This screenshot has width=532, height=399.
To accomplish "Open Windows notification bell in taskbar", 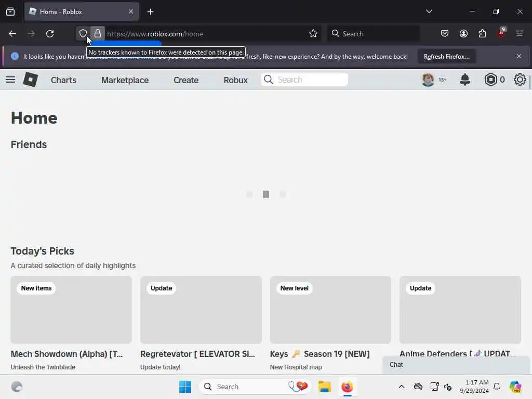I will (x=497, y=387).
